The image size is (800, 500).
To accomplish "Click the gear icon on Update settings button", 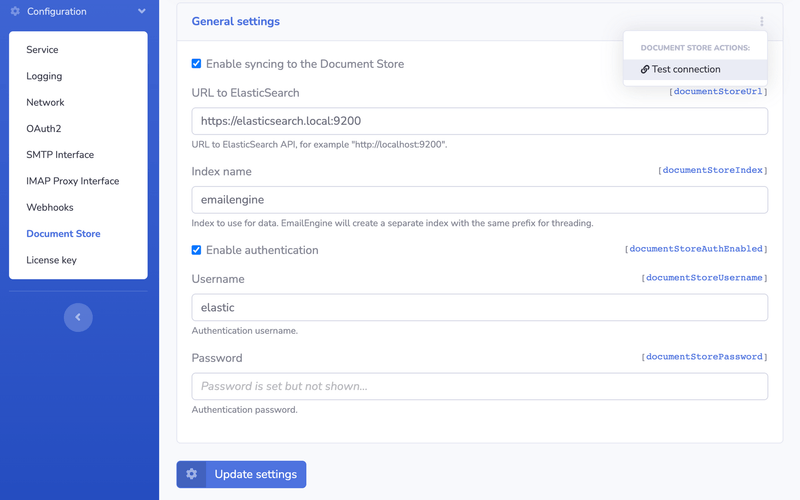I will point(191,474).
